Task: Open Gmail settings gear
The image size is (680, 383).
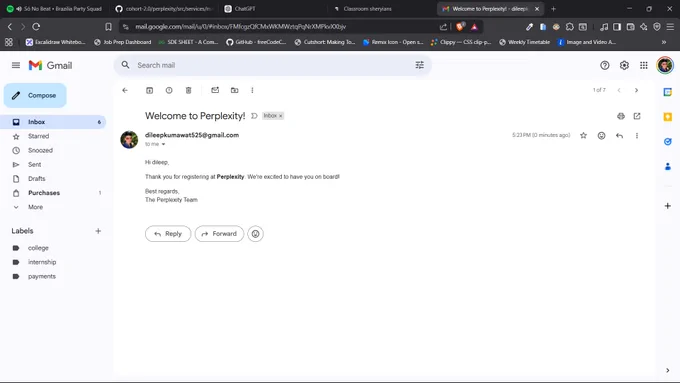Action: [624, 65]
